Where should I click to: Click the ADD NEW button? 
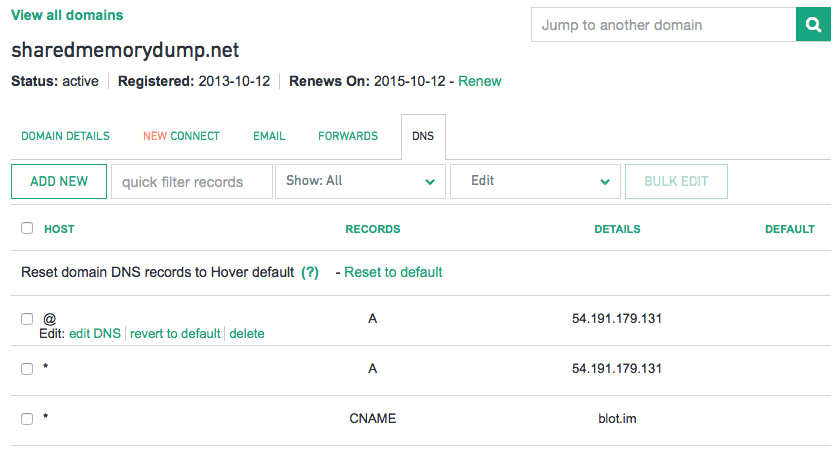point(59,181)
